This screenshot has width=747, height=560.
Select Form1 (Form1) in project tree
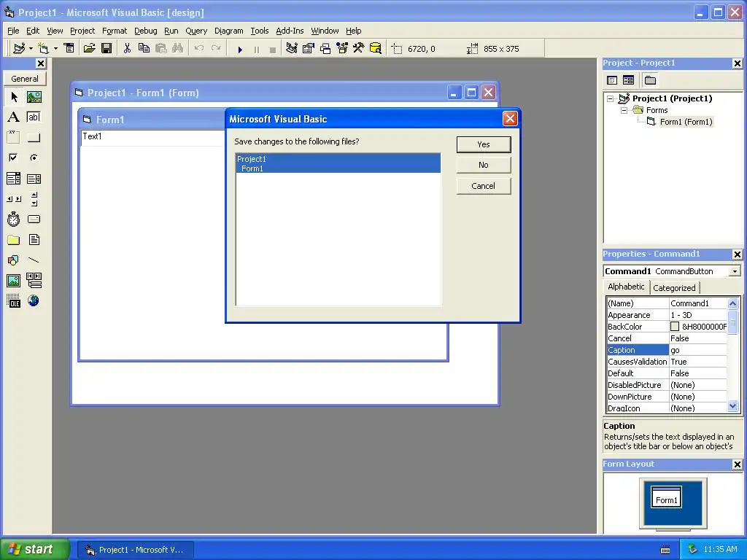[686, 122]
